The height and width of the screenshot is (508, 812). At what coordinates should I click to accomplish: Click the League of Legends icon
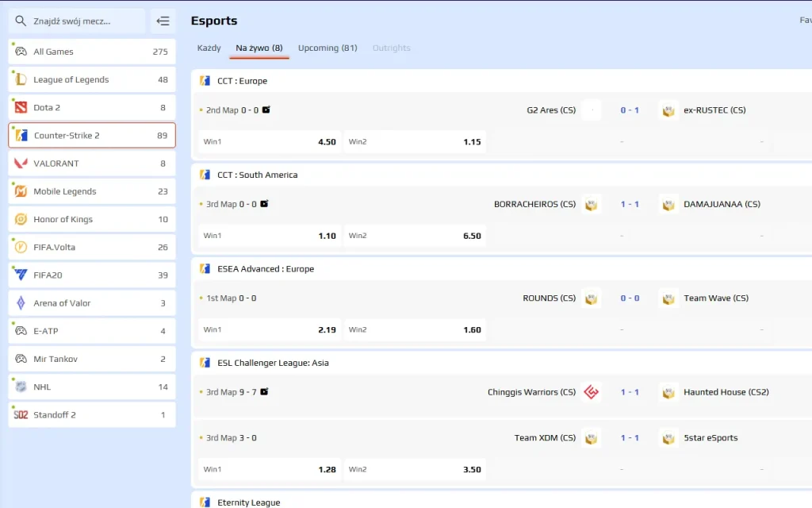[21, 79]
